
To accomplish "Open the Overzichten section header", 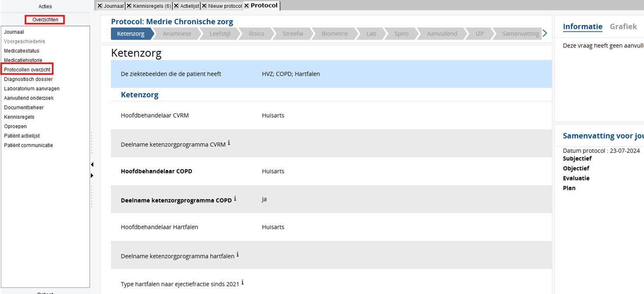I will (45, 20).
